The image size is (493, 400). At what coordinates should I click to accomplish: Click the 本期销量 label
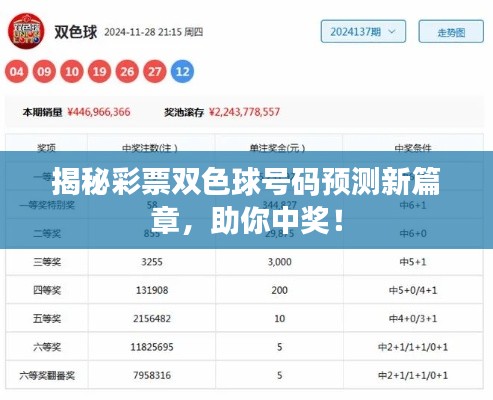42,112
